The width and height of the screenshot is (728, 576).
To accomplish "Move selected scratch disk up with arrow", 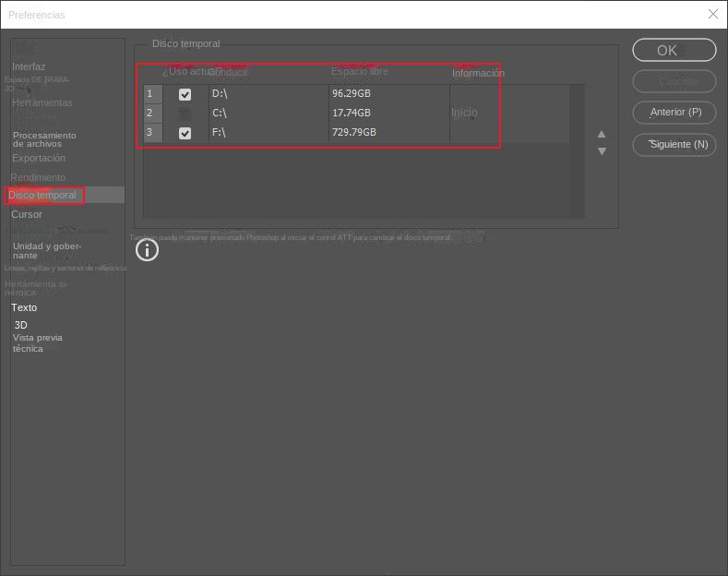I will [x=602, y=134].
